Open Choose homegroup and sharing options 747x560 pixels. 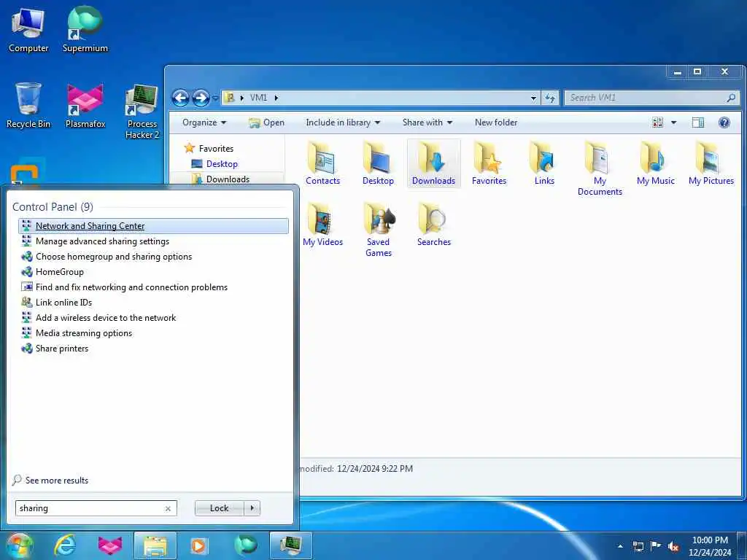click(x=153, y=256)
